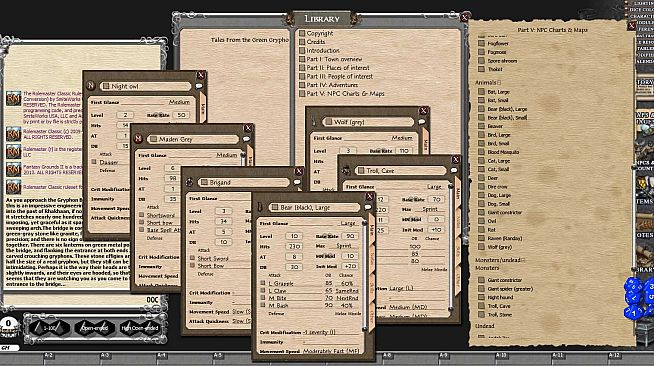Click the Fogmoss link icon
This screenshot has width=654, height=366.
(x=481, y=52)
